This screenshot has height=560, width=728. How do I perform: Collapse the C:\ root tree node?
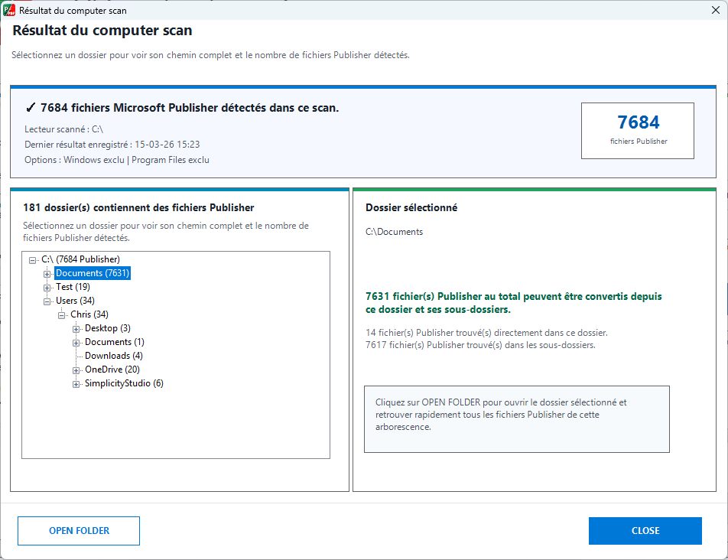[32, 260]
